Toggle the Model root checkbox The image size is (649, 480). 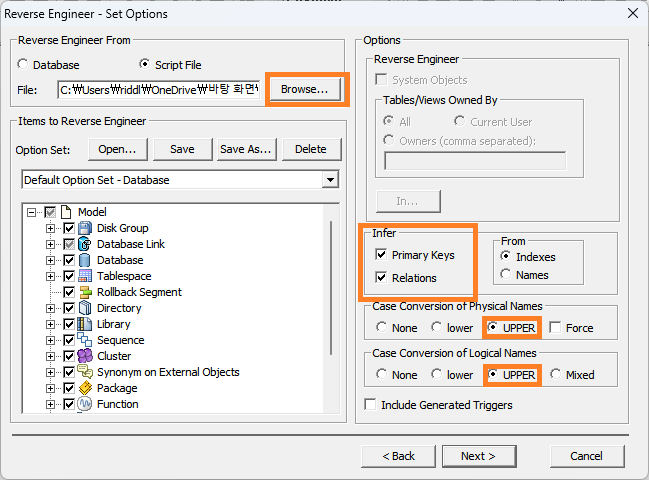point(50,212)
